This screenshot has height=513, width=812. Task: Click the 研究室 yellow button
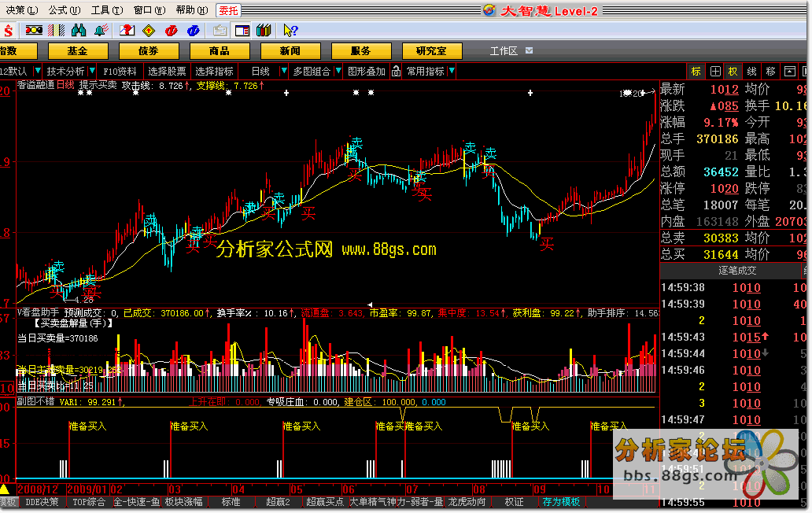pos(432,50)
